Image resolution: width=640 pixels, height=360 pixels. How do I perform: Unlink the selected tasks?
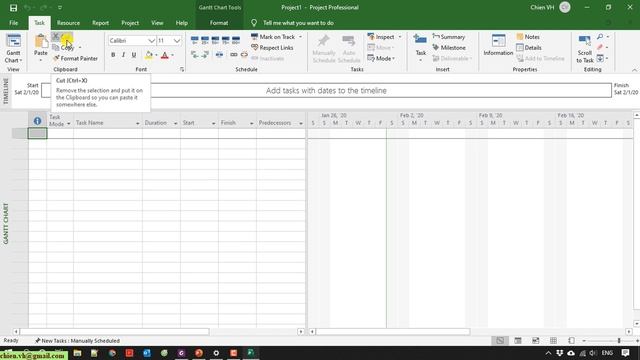(x=244, y=55)
